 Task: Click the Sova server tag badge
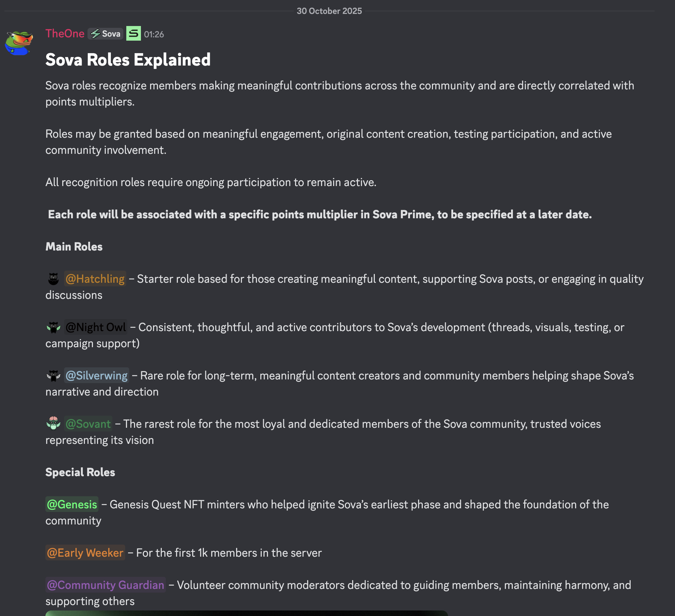tap(105, 34)
